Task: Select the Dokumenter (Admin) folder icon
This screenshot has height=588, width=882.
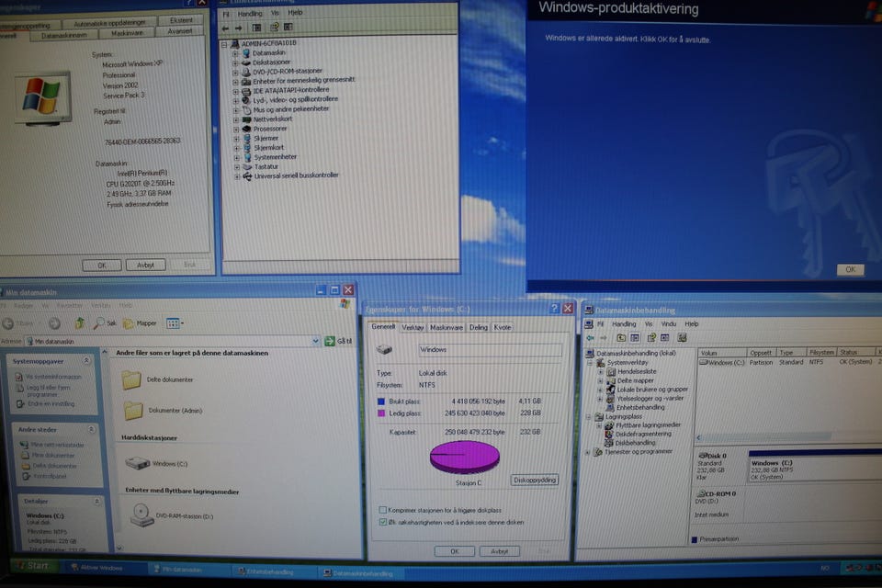Action: click(x=133, y=410)
